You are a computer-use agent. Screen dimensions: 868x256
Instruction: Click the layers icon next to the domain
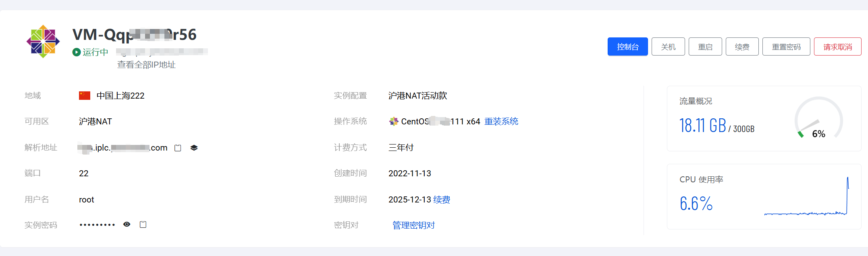194,148
